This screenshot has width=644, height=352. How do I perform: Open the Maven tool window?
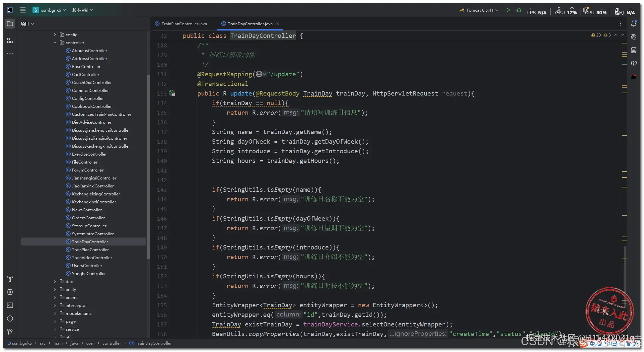633,63
